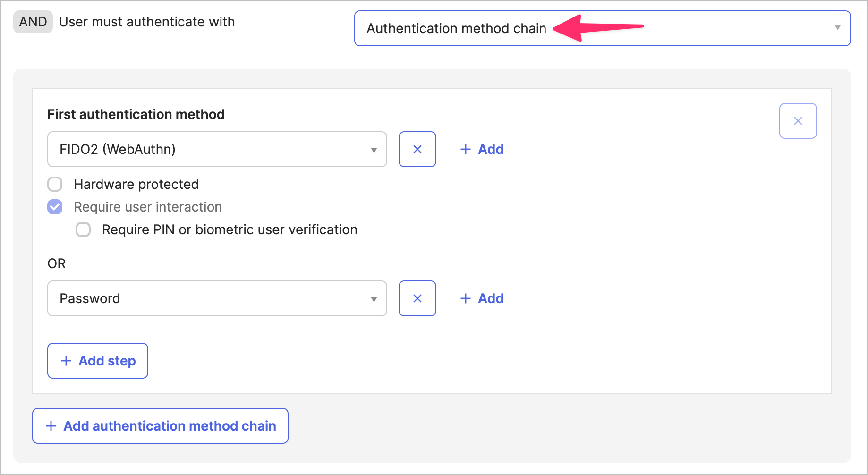Click the plus icon beside Add next to FIDO2

pyautogui.click(x=466, y=149)
